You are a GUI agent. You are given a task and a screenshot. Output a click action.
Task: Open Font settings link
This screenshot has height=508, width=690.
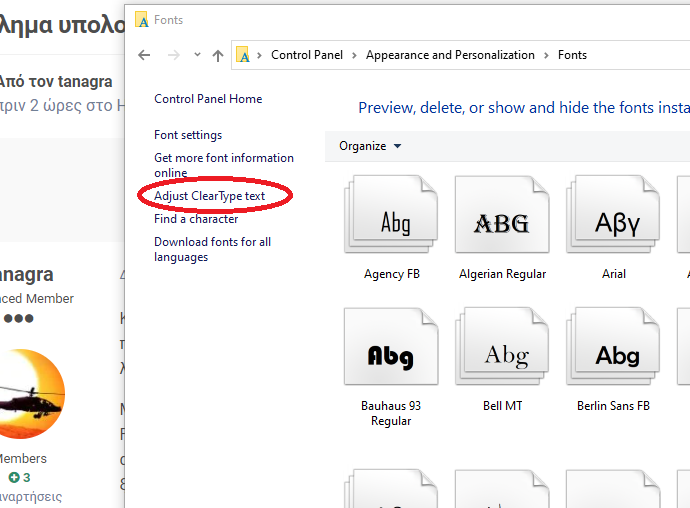[188, 135]
